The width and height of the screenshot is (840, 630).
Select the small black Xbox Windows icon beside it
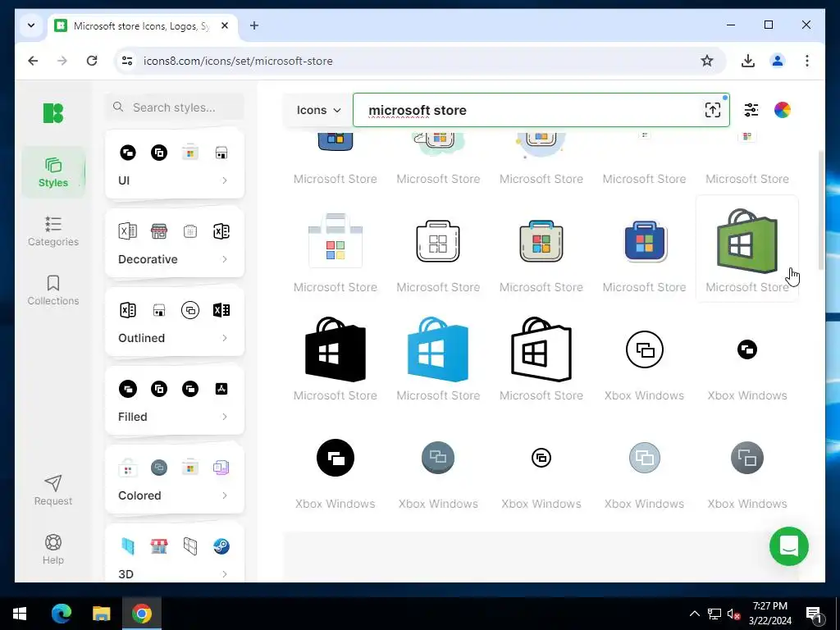click(746, 349)
